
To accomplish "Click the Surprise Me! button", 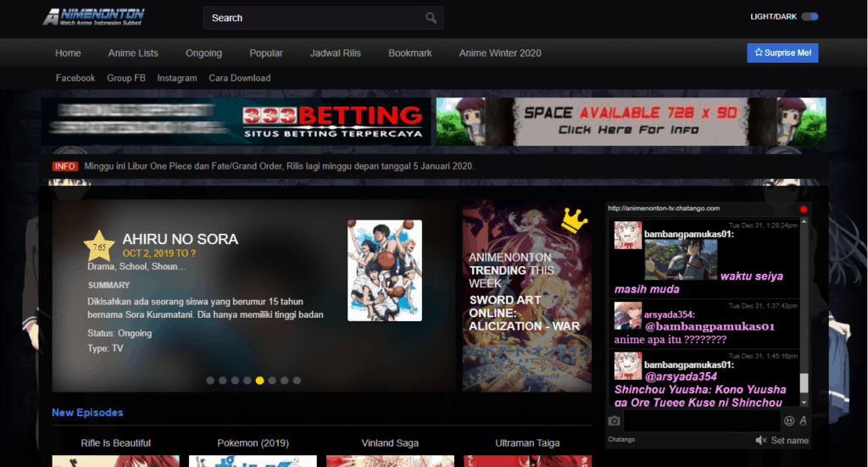I will (782, 53).
